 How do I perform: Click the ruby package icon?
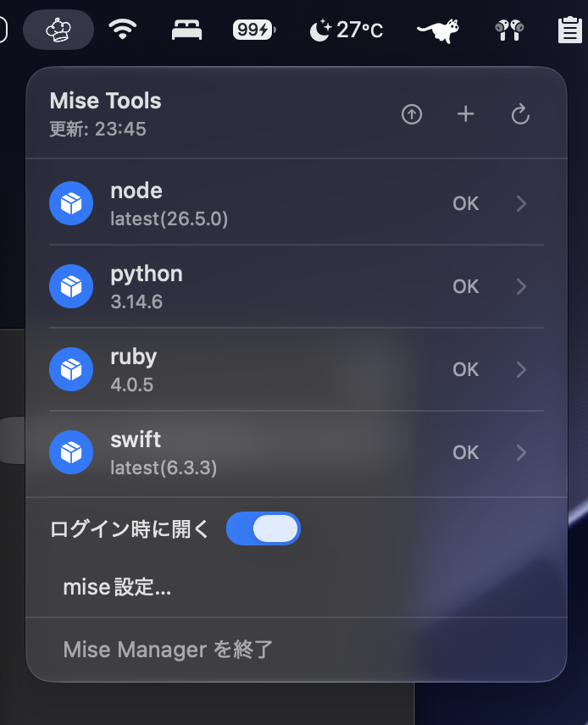[71, 369]
